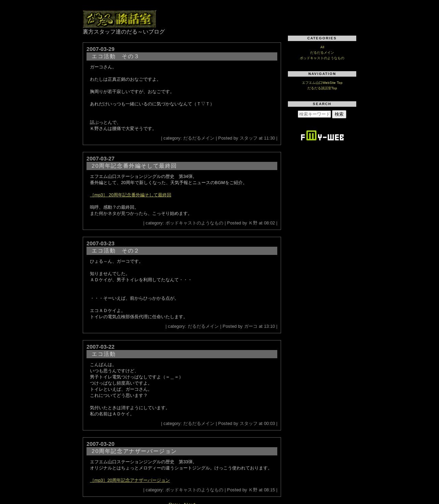Open mp3 link 20周年記念アナザーバージョン
Image resolution: width=439 pixels, height=504 pixels.
point(130,480)
